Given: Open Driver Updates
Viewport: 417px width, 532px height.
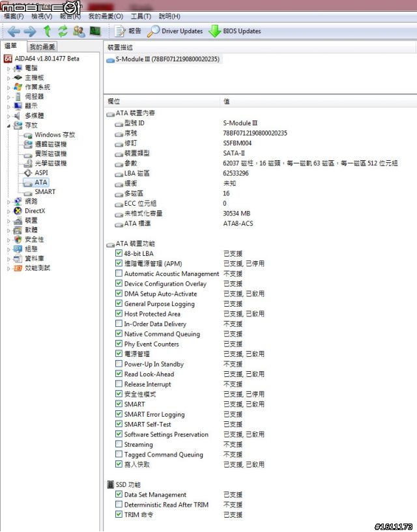Looking at the screenshot, I should click(175, 31).
